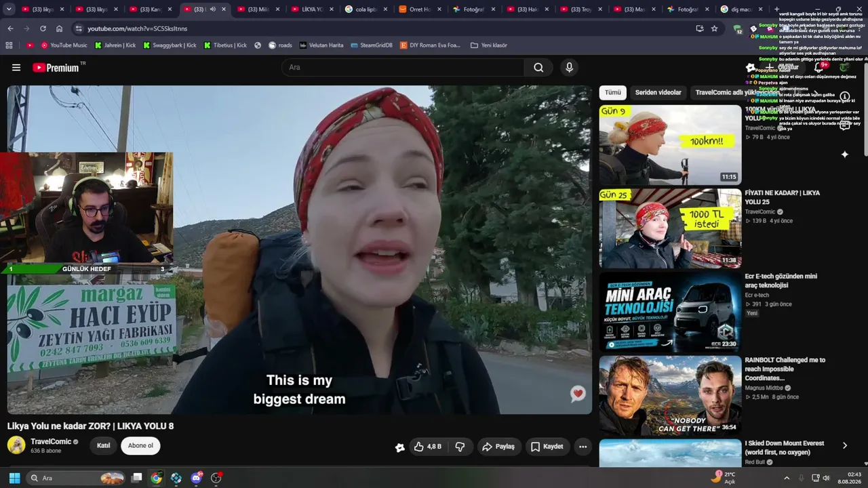Open Task View on the taskbar
This screenshot has height=488, width=868.
click(136, 478)
